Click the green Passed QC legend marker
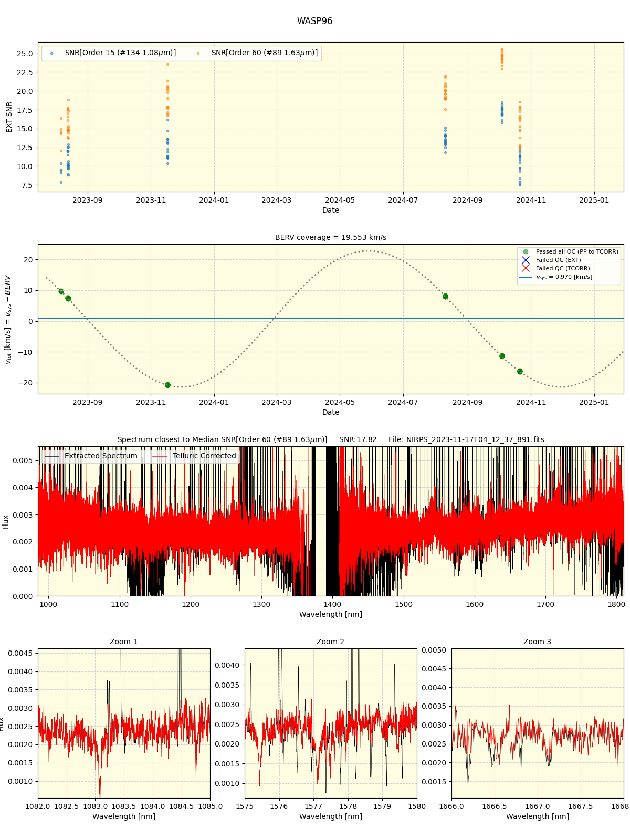The height and width of the screenshot is (840, 630). pos(526,252)
